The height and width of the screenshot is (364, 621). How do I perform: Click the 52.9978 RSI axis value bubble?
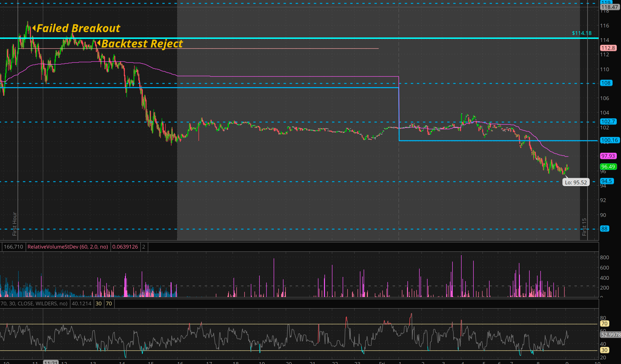611,335
